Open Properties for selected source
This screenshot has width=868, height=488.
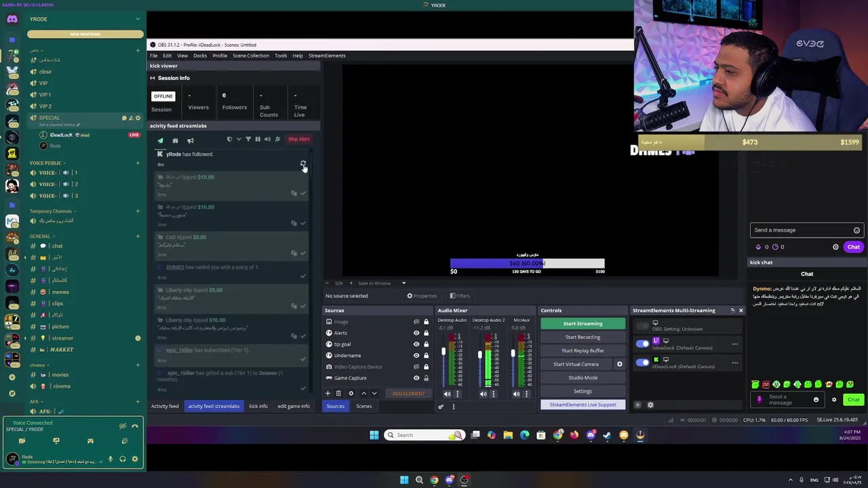(422, 296)
